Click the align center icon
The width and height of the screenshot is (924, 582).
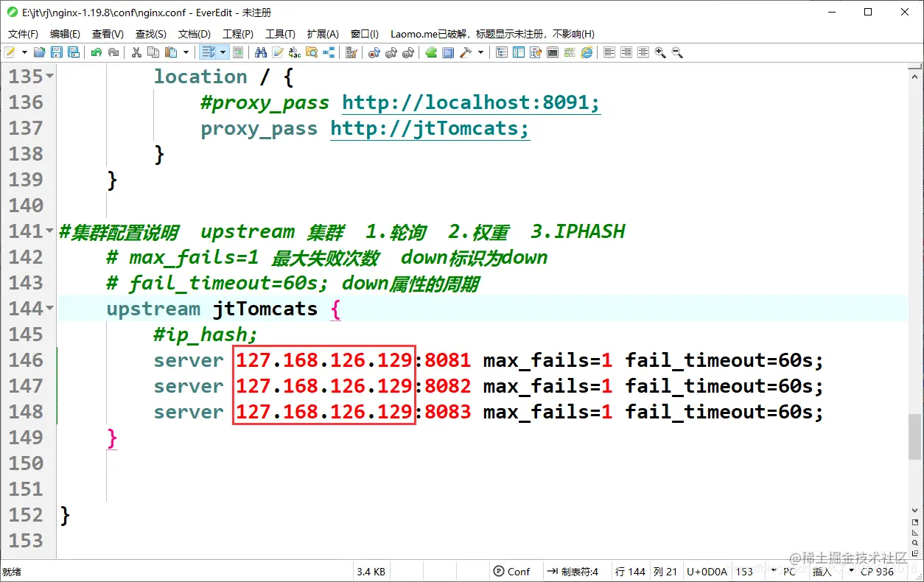(x=643, y=52)
